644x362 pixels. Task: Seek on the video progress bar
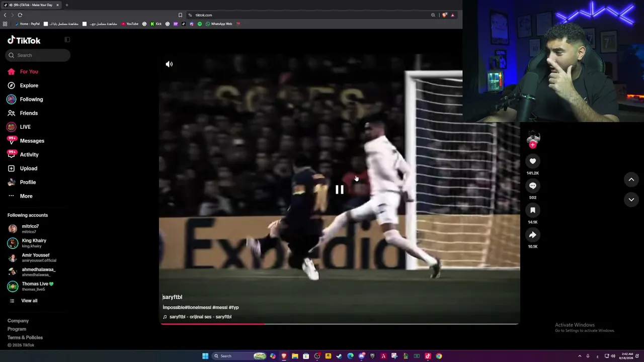tap(340, 324)
